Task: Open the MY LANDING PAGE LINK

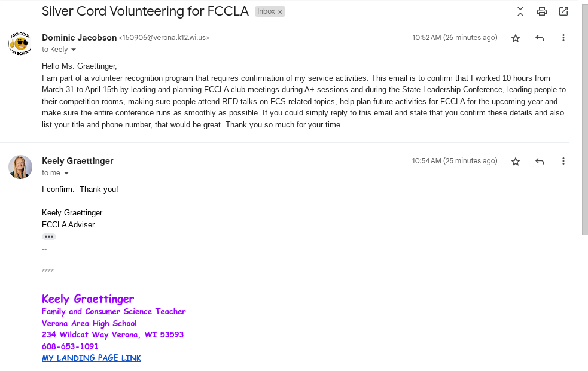Action: click(92, 358)
